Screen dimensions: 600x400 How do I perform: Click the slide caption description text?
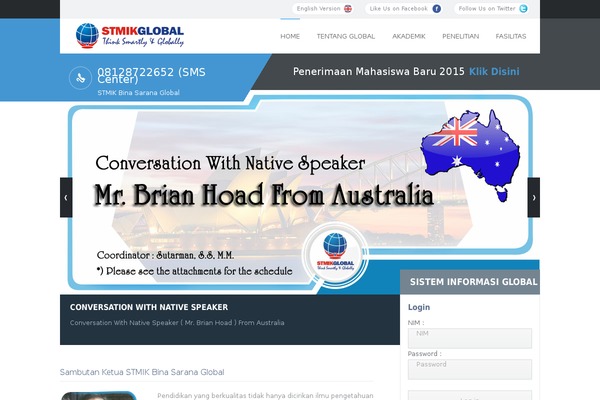click(x=177, y=323)
